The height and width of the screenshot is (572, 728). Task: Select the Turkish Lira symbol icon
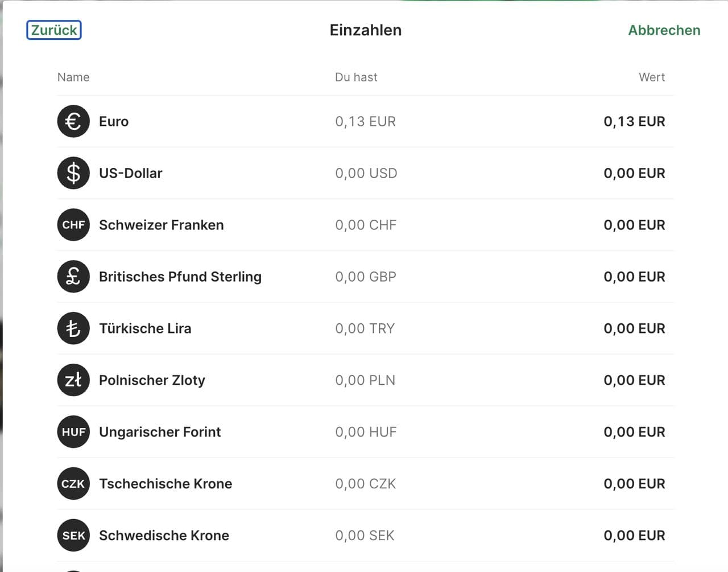(x=73, y=328)
